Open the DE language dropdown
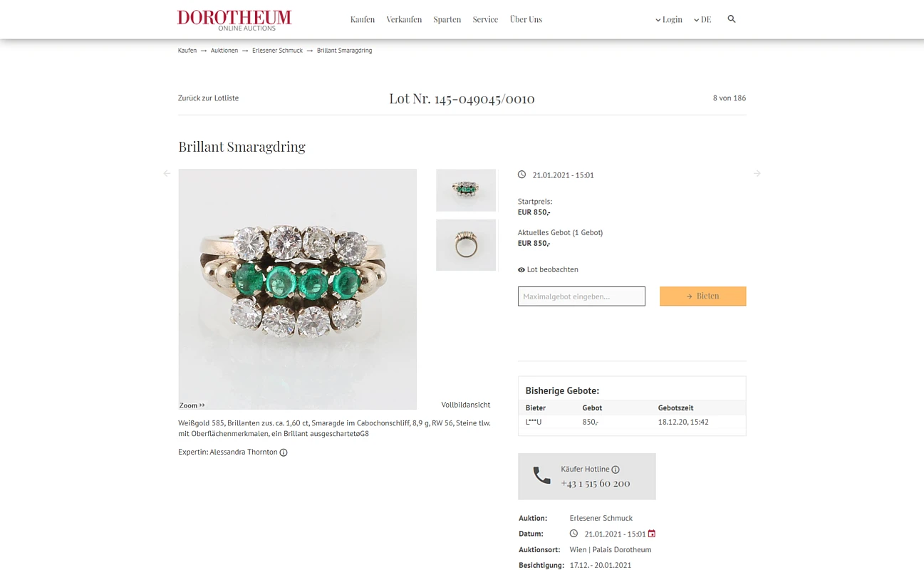The image size is (924, 570). (702, 20)
